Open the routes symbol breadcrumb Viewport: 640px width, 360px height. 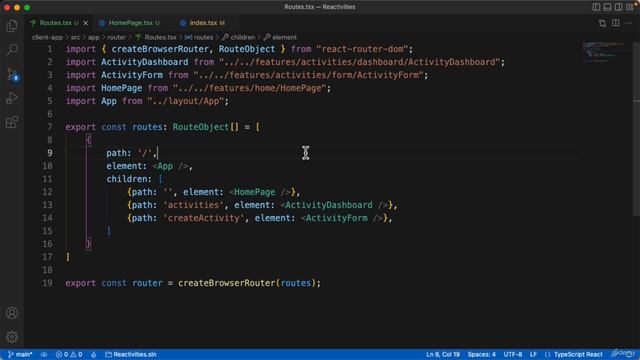click(199, 37)
